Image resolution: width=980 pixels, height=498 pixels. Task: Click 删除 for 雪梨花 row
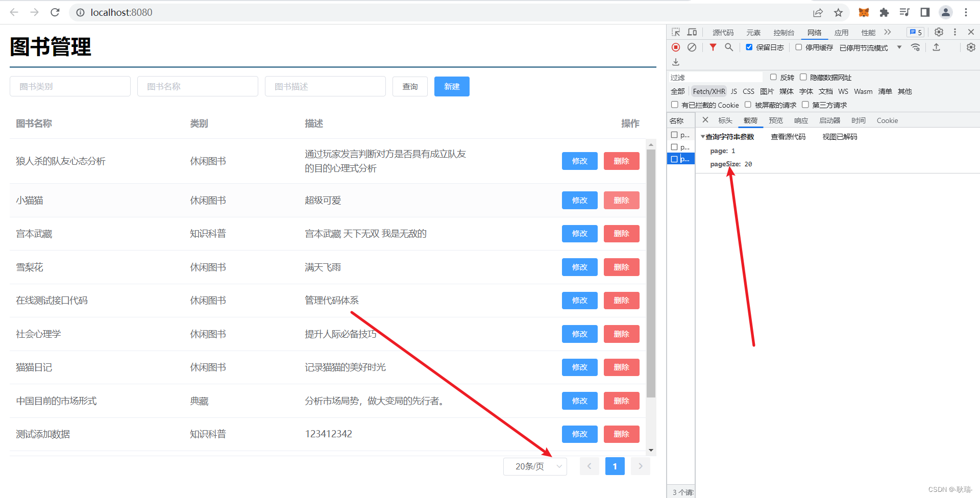tap(622, 267)
